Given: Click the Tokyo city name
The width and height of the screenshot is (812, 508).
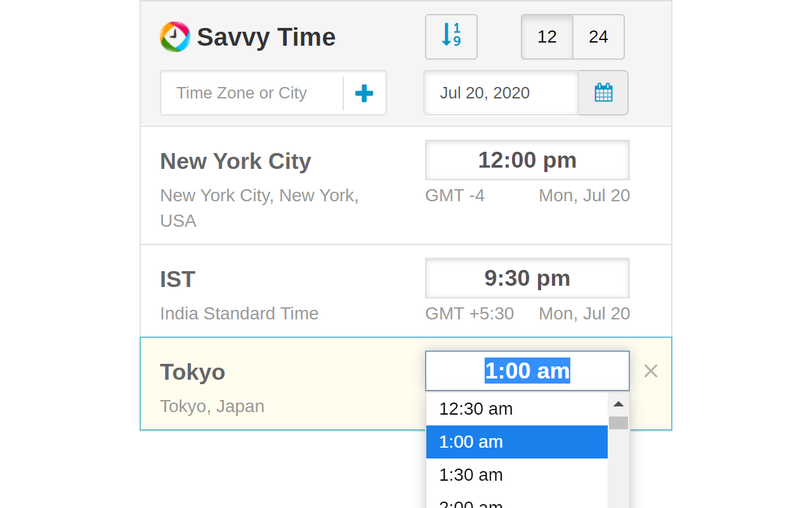Looking at the screenshot, I should [192, 372].
